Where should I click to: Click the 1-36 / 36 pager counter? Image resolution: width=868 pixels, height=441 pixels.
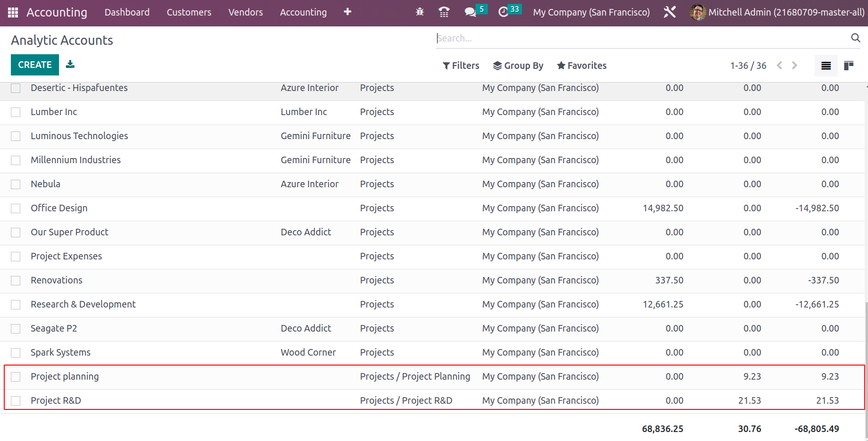pos(748,66)
